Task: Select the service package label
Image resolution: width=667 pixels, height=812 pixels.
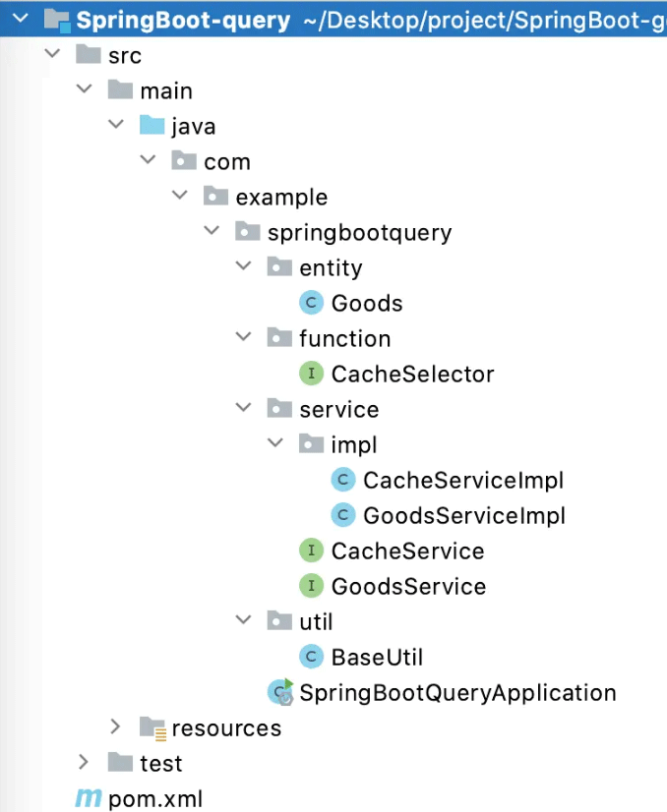Action: coord(338,410)
